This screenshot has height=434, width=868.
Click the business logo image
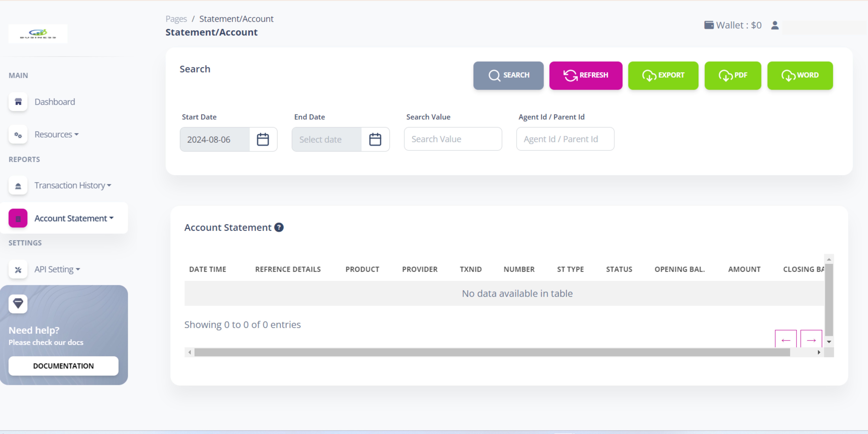[x=38, y=33]
